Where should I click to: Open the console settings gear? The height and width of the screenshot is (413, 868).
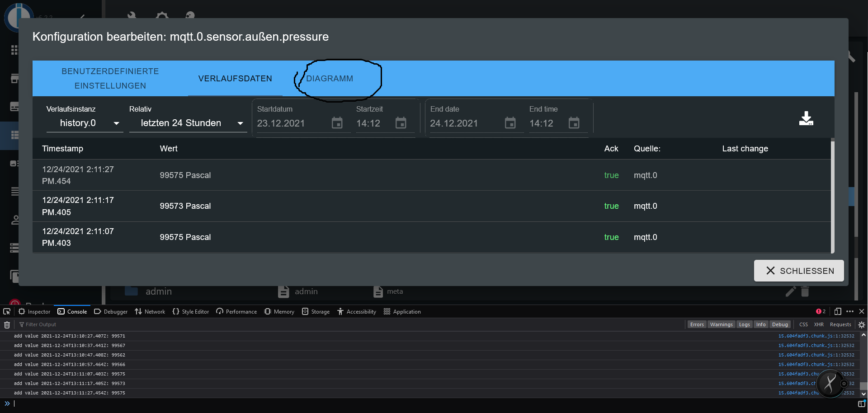pyautogui.click(x=862, y=324)
